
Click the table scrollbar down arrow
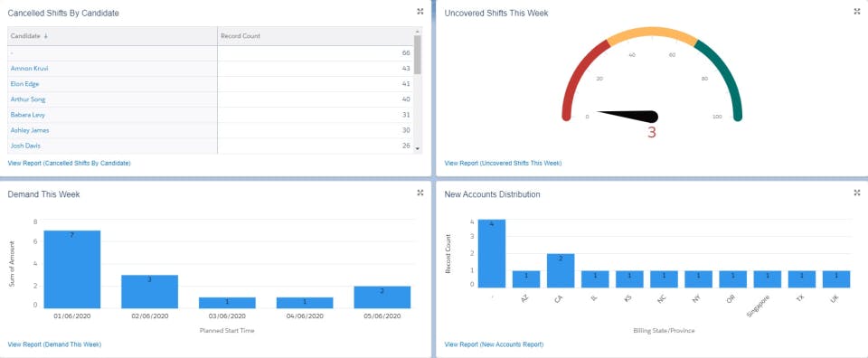pos(418,149)
